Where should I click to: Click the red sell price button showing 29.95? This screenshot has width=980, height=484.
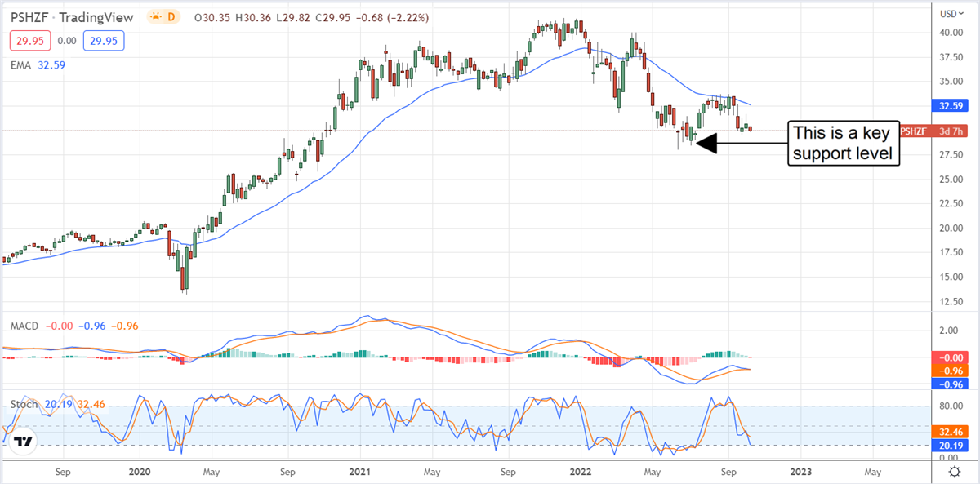tap(30, 40)
